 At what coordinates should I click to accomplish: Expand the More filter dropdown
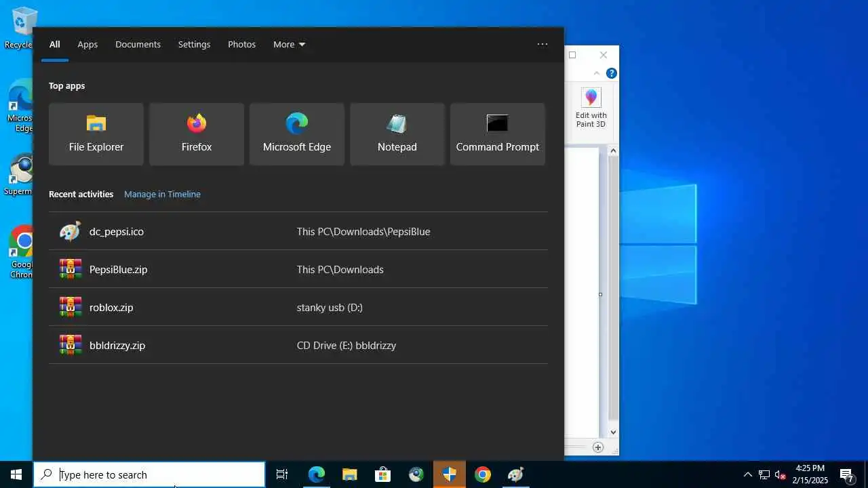(x=289, y=45)
